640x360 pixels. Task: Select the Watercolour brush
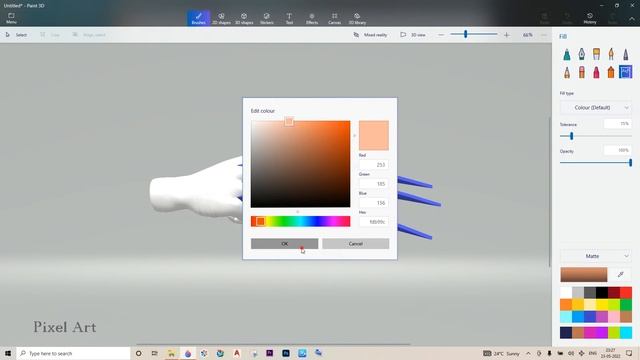[x=611, y=54]
